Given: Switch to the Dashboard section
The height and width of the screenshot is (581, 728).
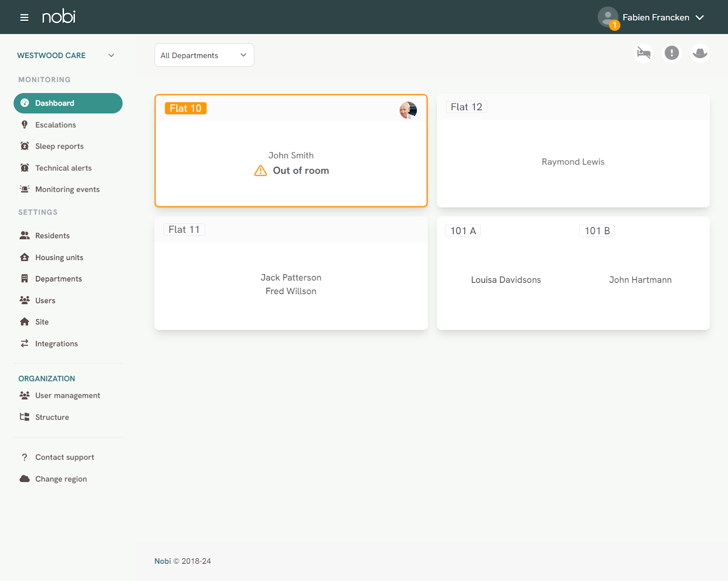Looking at the screenshot, I should (55, 103).
